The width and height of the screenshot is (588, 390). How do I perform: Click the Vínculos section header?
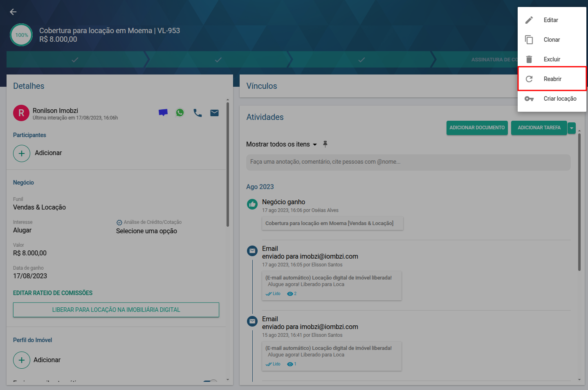coord(262,86)
